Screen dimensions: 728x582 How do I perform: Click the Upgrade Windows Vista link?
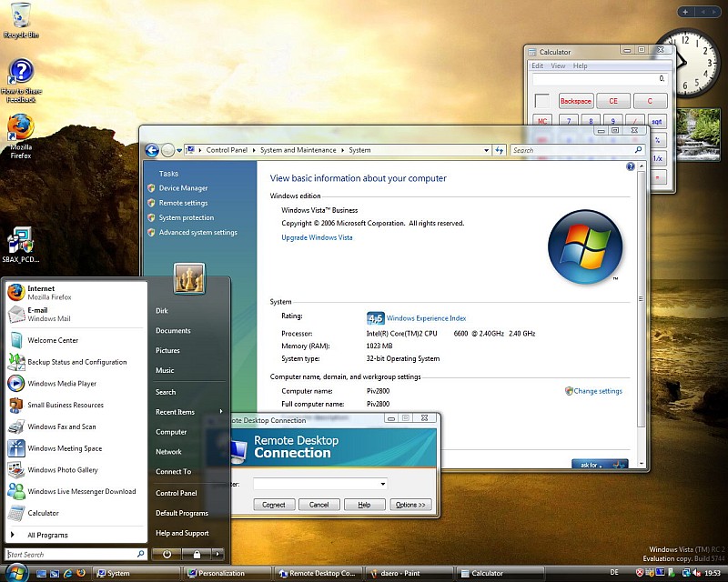tap(317, 237)
